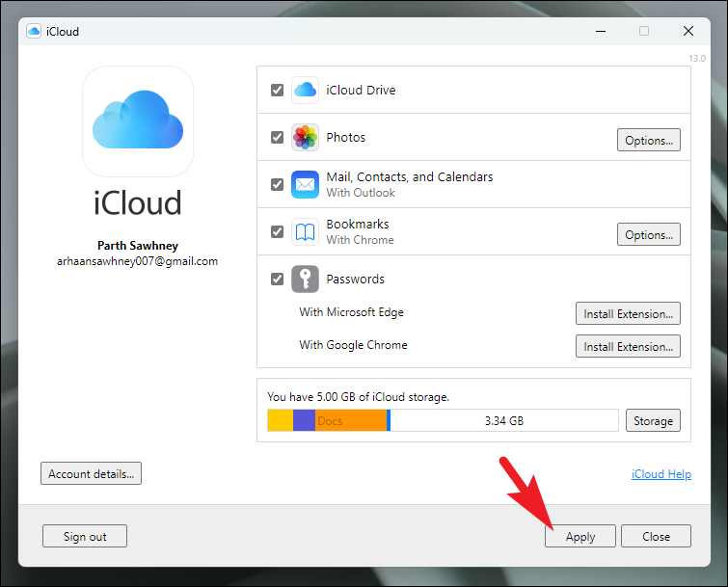The width and height of the screenshot is (728, 587).
Task: Click the With Chrome subtitle
Action: (x=361, y=240)
